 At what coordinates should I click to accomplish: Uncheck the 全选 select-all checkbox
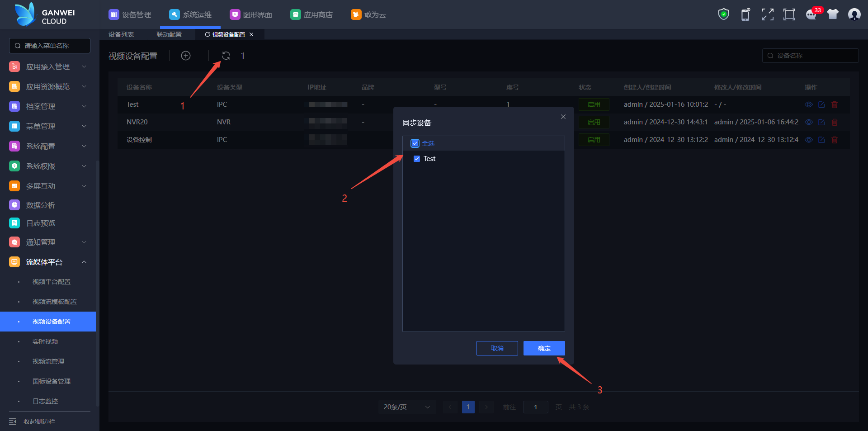[415, 143]
